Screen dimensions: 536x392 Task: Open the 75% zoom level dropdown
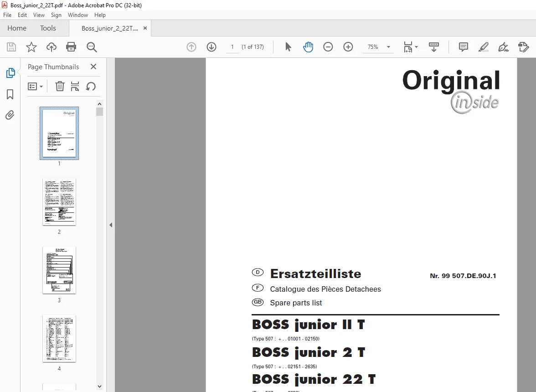388,47
